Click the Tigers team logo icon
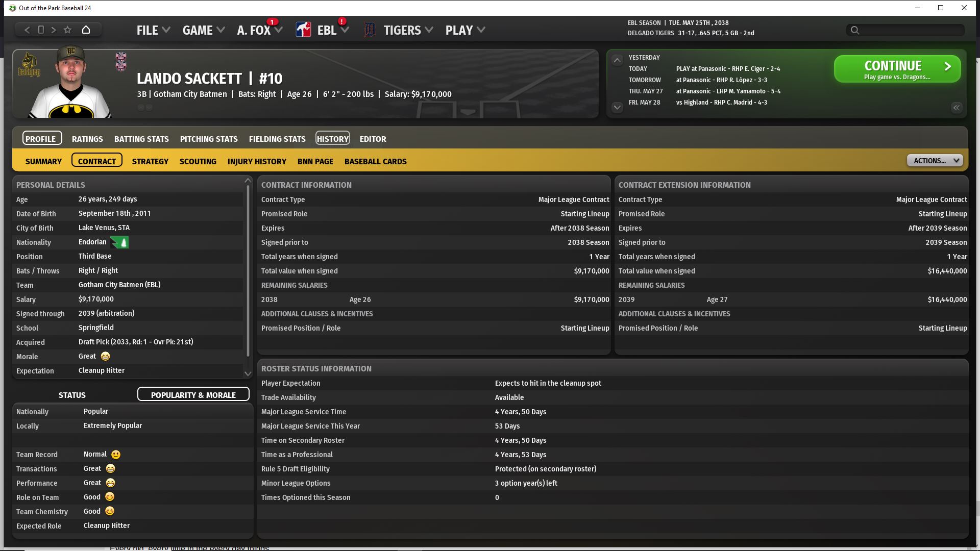 coord(369,30)
